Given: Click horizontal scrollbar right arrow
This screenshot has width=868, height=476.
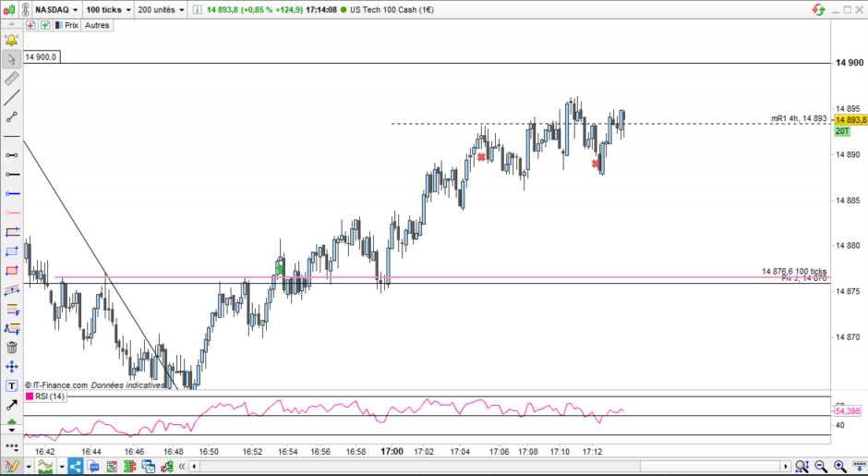Looking at the screenshot, I should coord(785,466).
